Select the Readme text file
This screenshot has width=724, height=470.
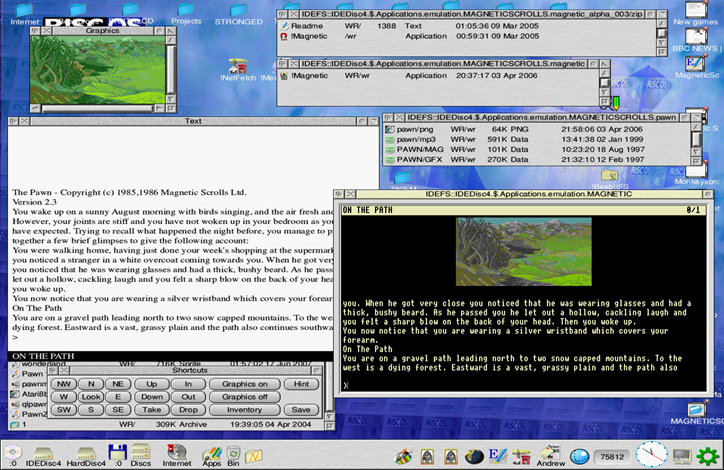click(x=307, y=25)
